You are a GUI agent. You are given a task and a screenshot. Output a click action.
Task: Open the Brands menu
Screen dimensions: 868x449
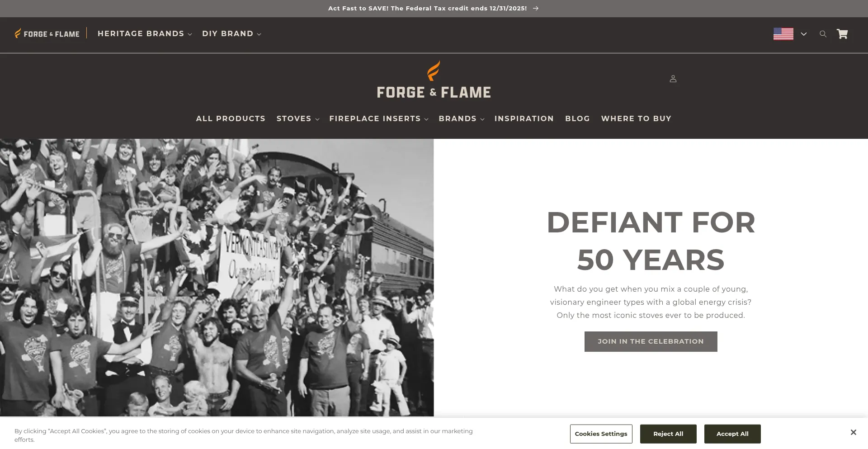pyautogui.click(x=462, y=118)
